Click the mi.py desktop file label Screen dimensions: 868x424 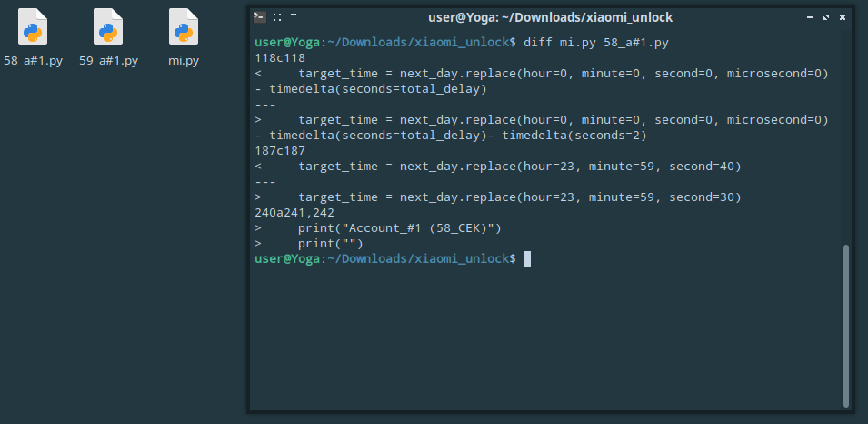[184, 60]
